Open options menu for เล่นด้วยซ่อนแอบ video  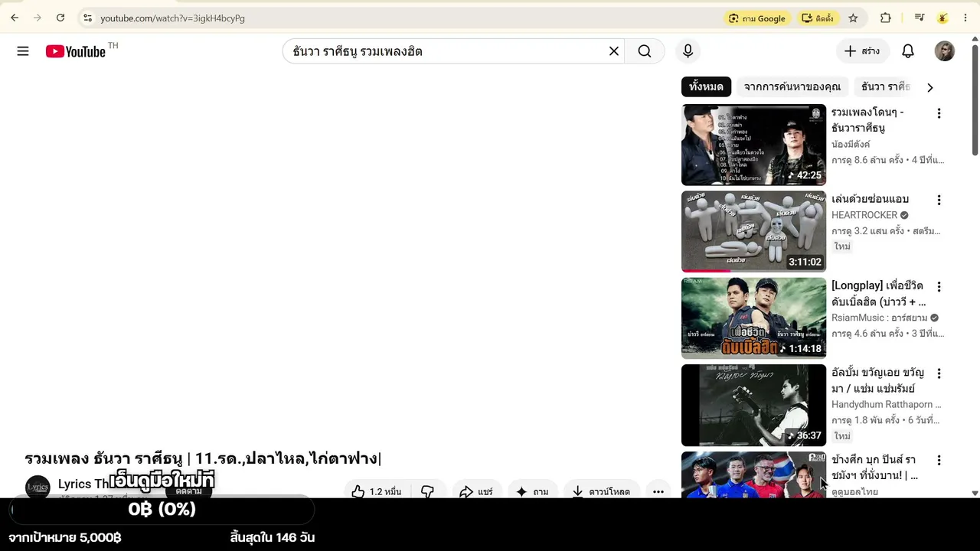(x=939, y=200)
